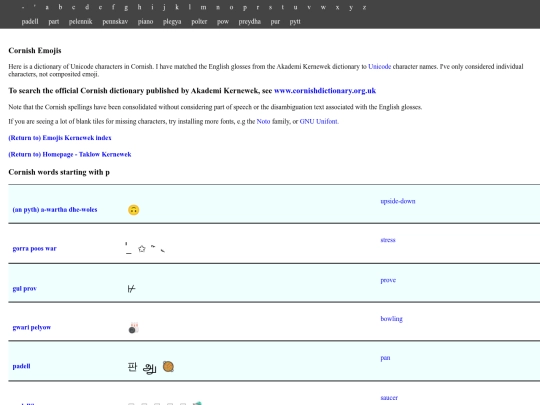The height and width of the screenshot is (405, 540).
Task: Click the upside-down face emoji
Action: pyautogui.click(x=134, y=210)
